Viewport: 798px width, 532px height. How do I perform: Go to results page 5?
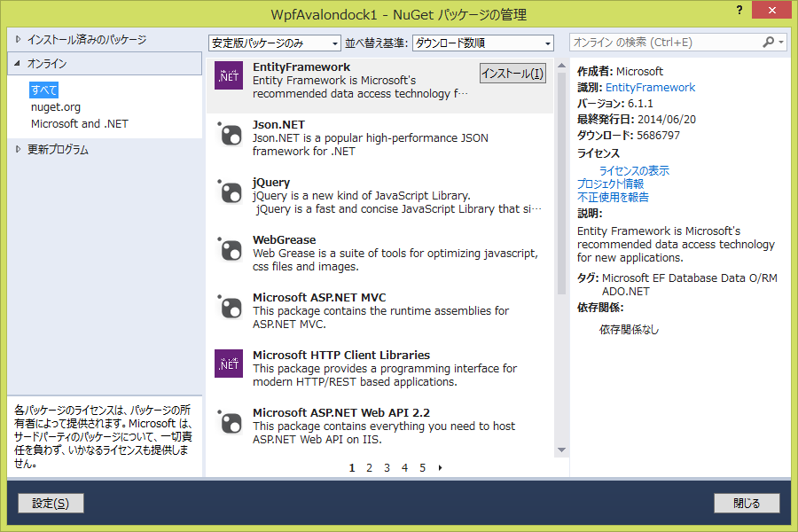pos(422,468)
